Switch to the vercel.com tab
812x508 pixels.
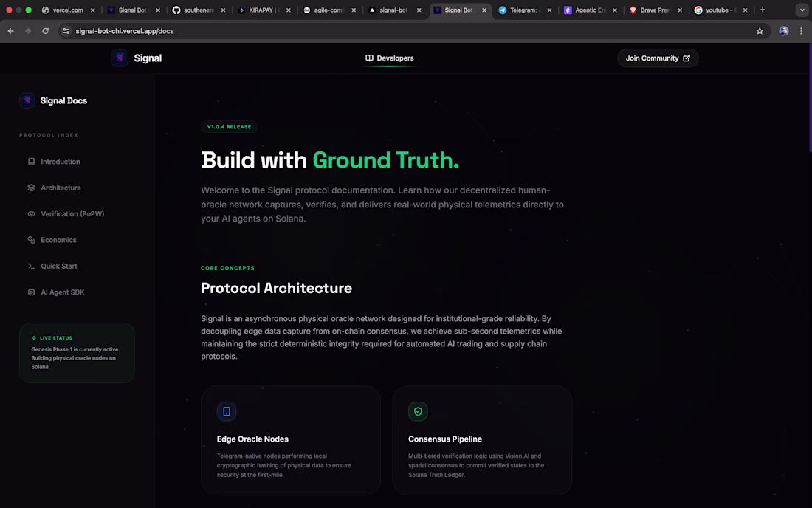67,10
